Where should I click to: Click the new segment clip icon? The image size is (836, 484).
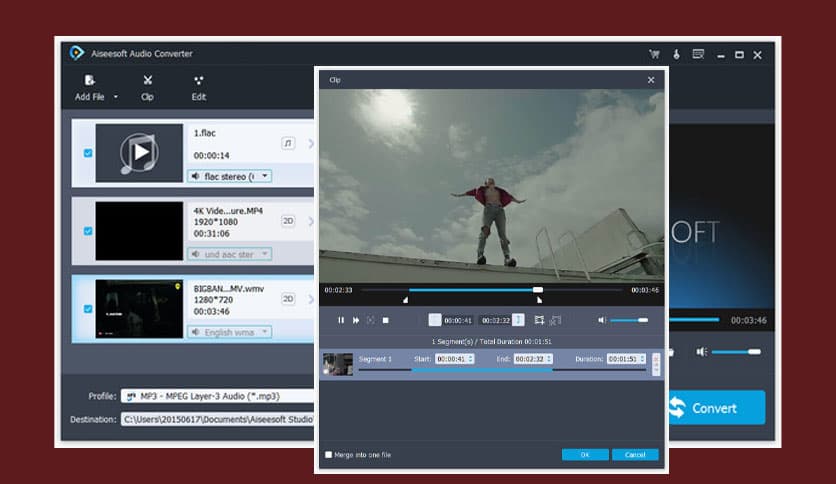point(540,320)
